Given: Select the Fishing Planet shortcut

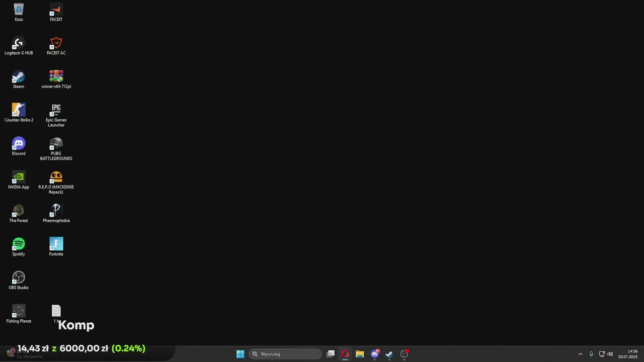Looking at the screenshot, I should [19, 314].
